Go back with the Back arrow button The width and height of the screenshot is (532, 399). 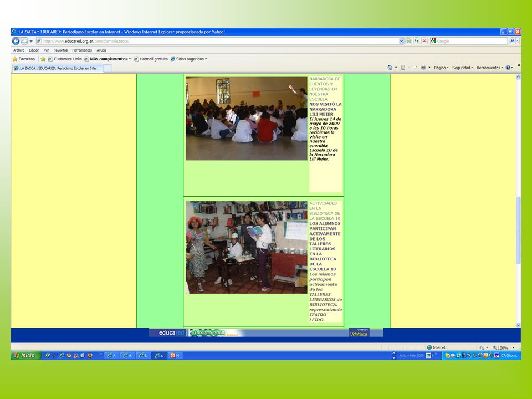(x=16, y=41)
